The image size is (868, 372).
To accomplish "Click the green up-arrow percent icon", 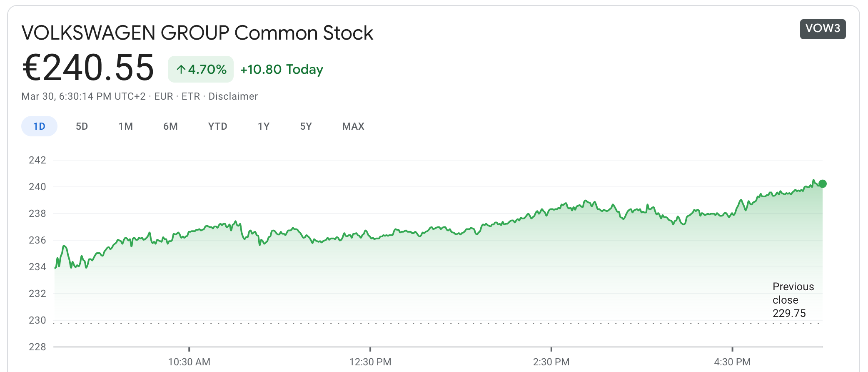I will click(x=181, y=69).
